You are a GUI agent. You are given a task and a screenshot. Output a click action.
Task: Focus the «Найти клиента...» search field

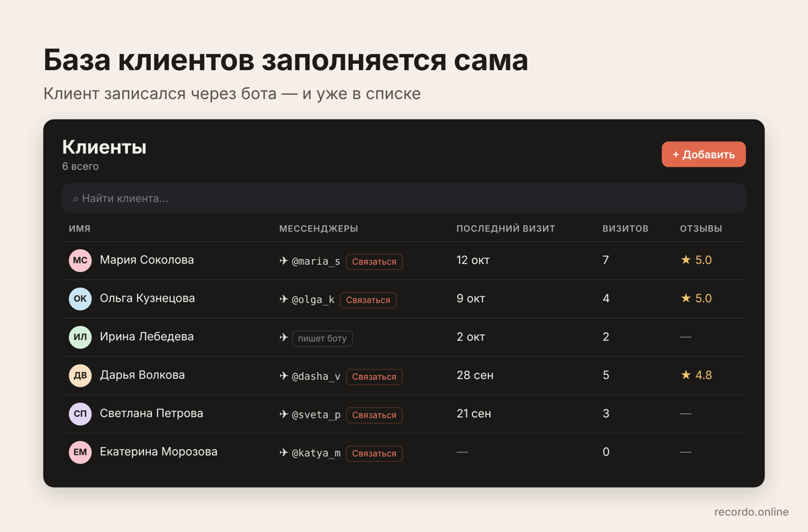tap(404, 199)
